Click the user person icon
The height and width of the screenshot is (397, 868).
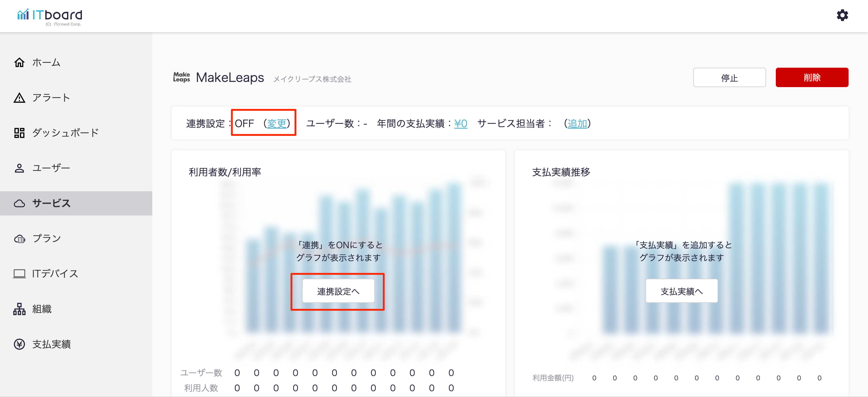19,168
